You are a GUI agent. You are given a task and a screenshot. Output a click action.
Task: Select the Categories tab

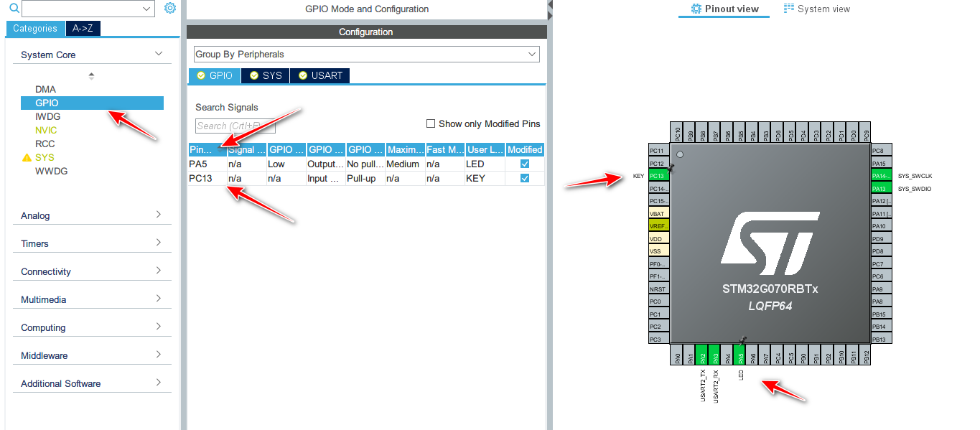point(35,29)
